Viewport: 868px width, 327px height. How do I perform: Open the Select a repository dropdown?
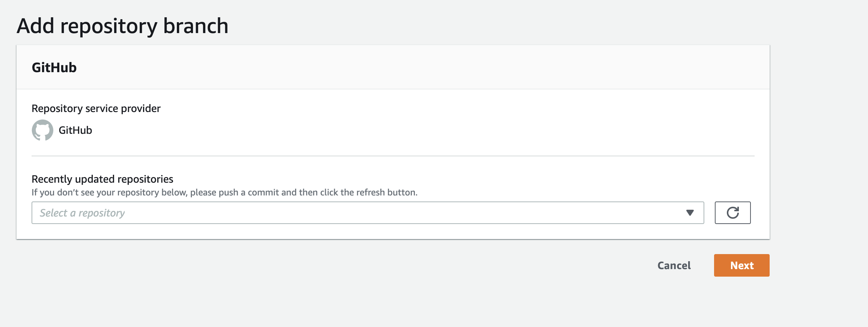click(x=367, y=213)
